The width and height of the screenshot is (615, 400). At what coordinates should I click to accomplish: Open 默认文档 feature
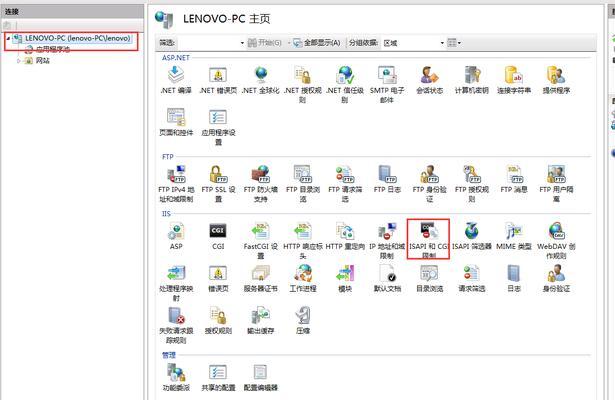click(x=387, y=278)
